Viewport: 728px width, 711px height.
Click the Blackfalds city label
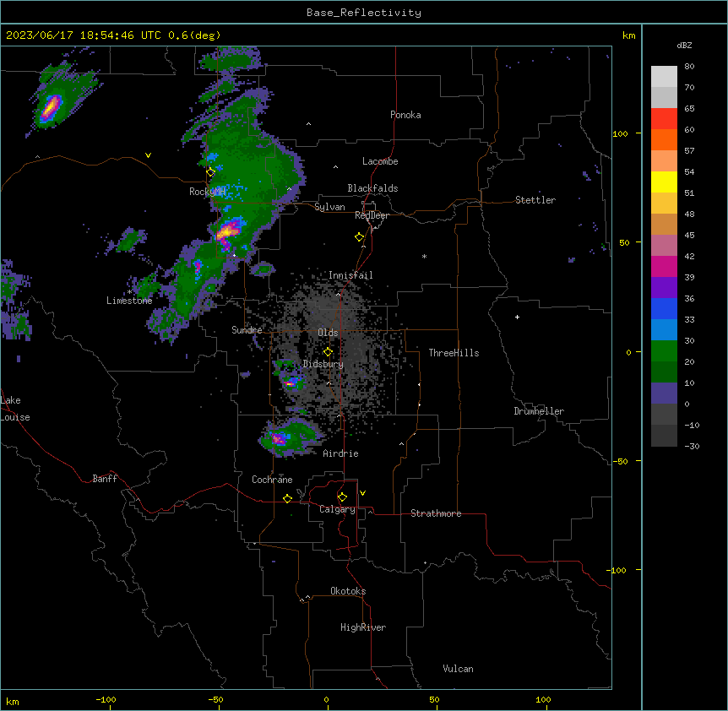pyautogui.click(x=372, y=188)
